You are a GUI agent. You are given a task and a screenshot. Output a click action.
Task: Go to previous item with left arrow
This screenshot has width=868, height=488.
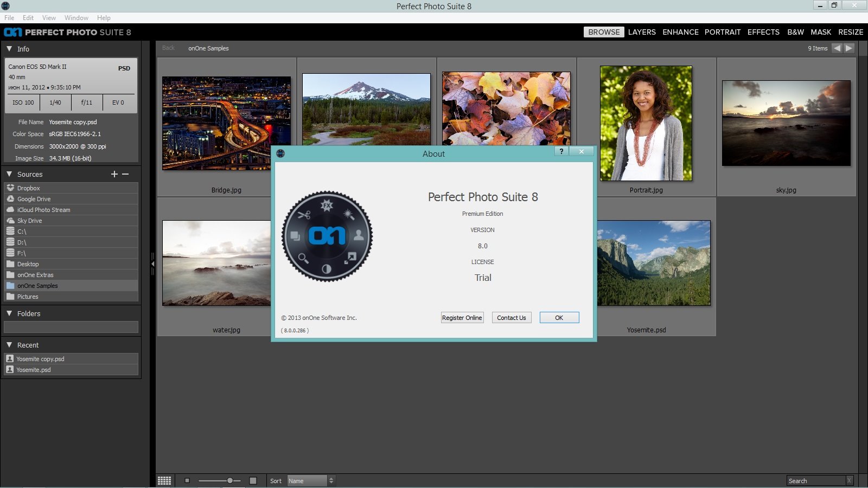tap(837, 48)
